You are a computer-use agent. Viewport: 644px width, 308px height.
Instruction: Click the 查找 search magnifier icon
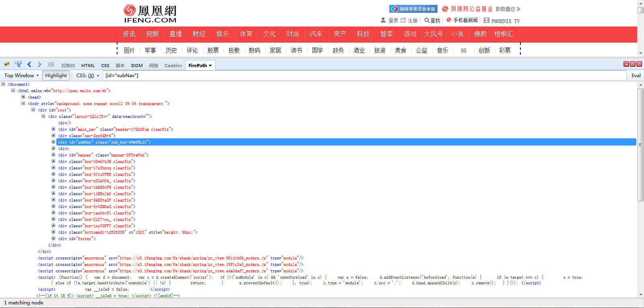point(427,20)
